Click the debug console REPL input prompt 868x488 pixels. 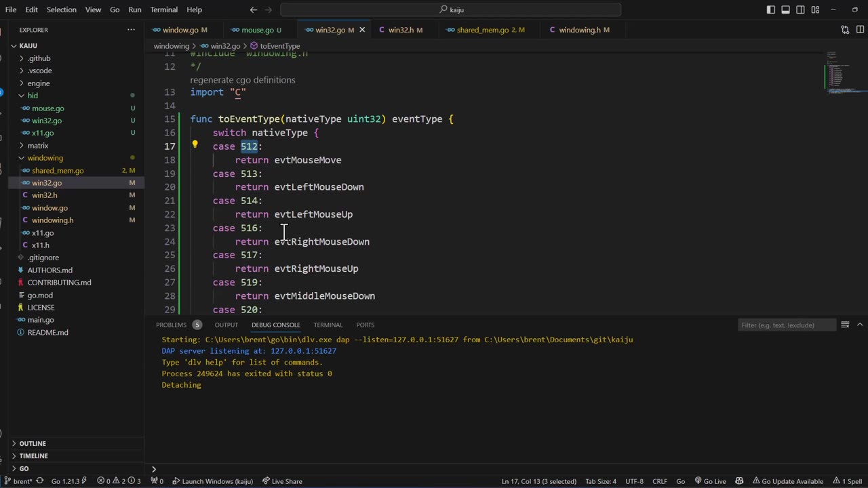505,469
